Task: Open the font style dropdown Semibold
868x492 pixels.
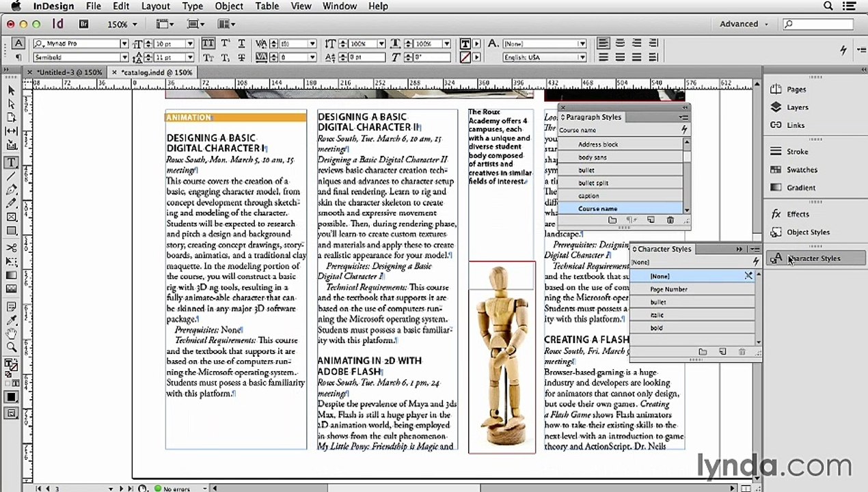Action: pyautogui.click(x=124, y=58)
